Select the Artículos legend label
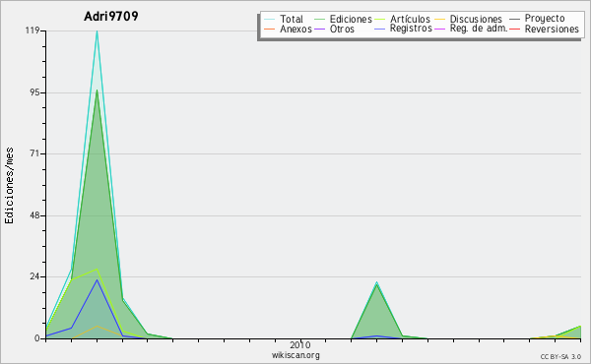591x364 pixels. pyautogui.click(x=410, y=19)
